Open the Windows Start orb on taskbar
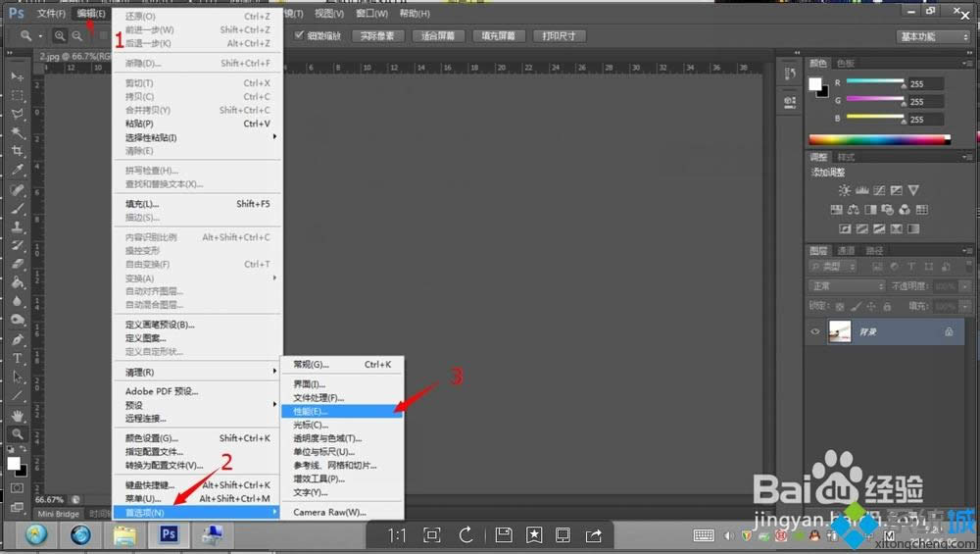Screen dimensions: 980x554 tap(36, 534)
